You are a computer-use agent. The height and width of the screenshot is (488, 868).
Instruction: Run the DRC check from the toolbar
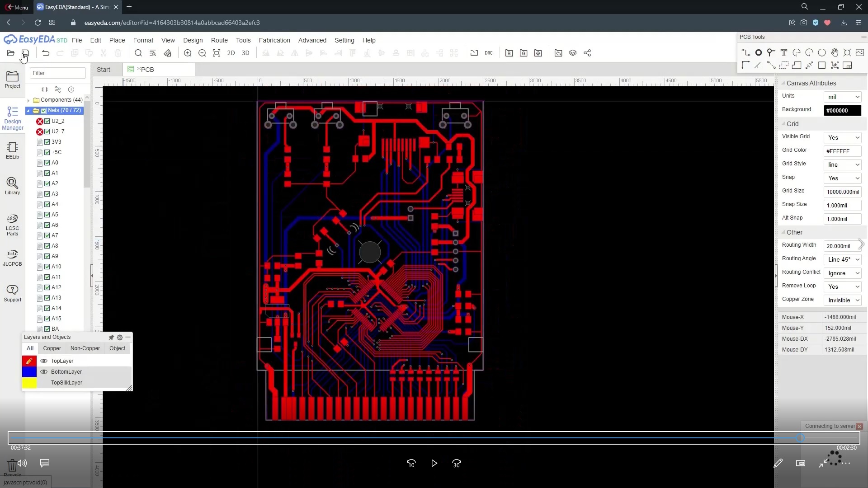point(489,53)
